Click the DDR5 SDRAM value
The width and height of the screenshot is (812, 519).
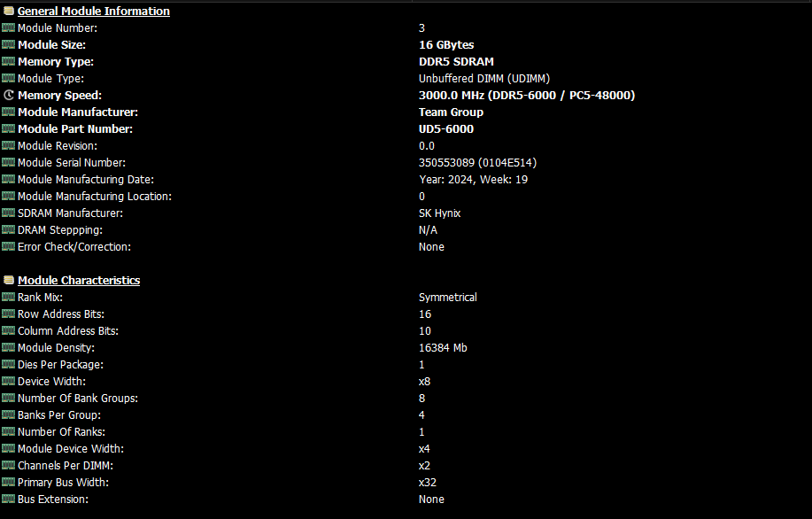(x=456, y=62)
